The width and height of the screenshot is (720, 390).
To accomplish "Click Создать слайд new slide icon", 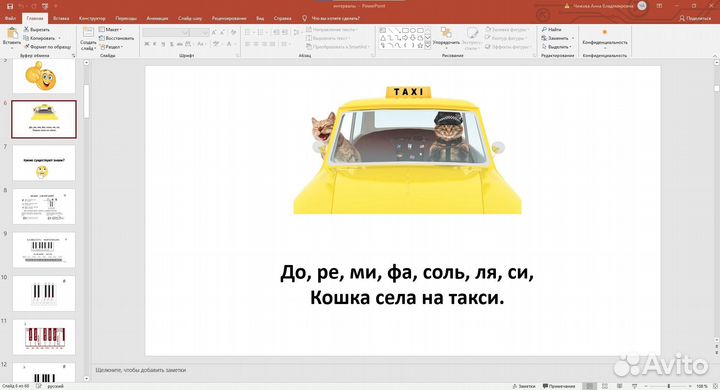I will click(x=88, y=33).
